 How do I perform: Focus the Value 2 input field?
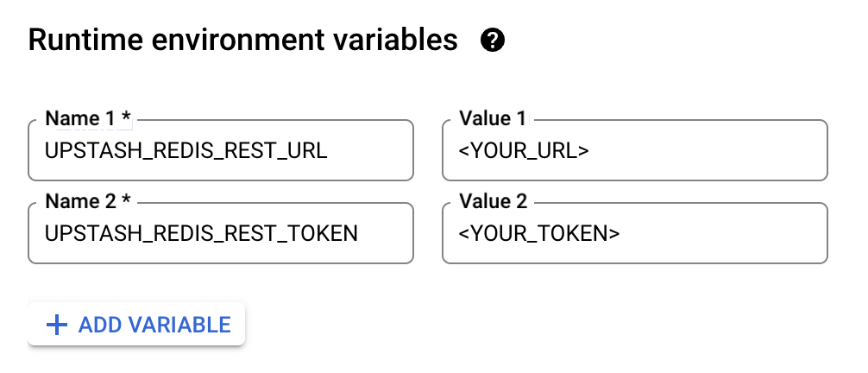click(634, 233)
